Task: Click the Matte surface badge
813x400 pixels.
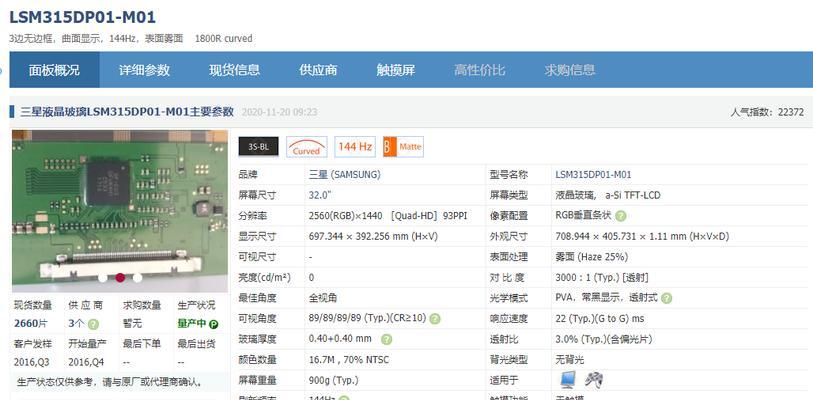Action: point(403,147)
